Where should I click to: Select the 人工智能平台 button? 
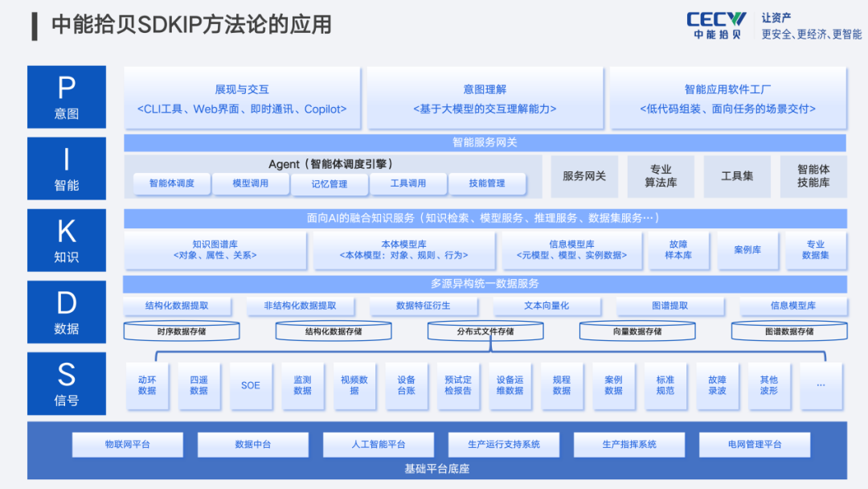click(379, 444)
